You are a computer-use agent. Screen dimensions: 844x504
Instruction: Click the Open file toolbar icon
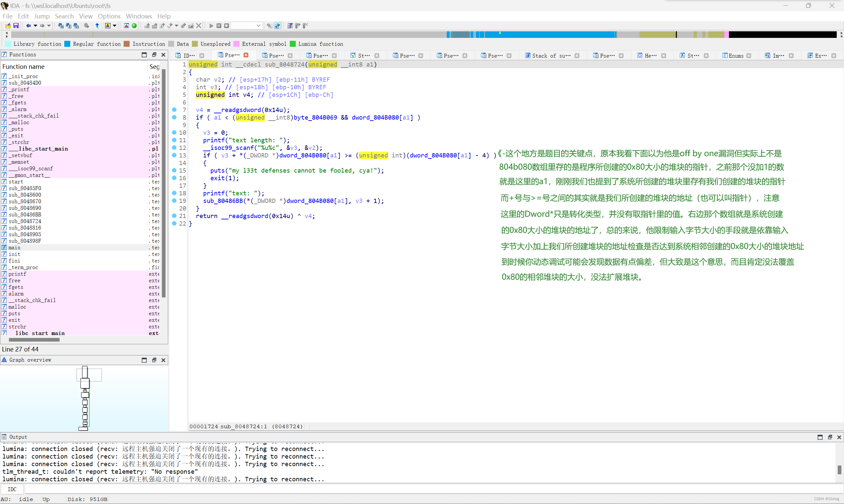8,25
